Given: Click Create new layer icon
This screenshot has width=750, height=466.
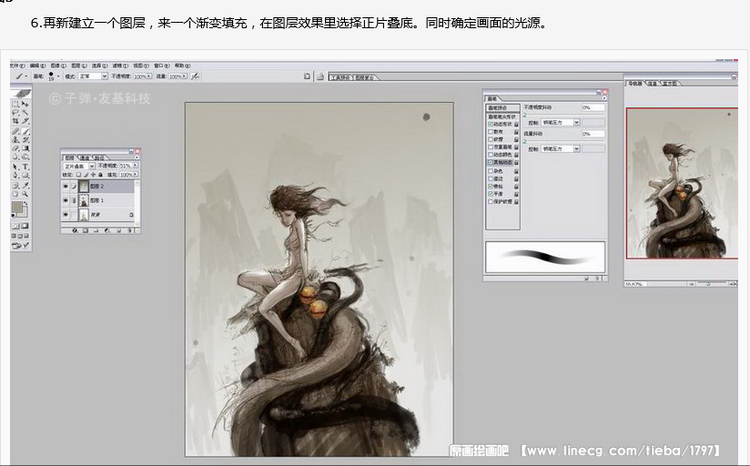Looking at the screenshot, I should tap(119, 231).
